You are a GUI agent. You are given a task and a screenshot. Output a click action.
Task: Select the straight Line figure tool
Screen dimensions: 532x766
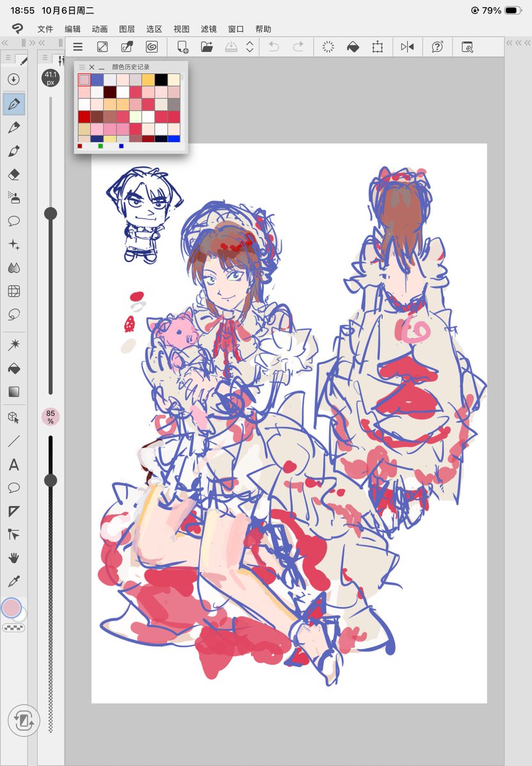click(x=13, y=441)
